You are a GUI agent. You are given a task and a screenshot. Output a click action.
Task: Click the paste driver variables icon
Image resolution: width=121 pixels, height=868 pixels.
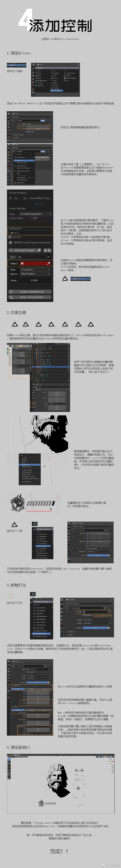[49, 250]
